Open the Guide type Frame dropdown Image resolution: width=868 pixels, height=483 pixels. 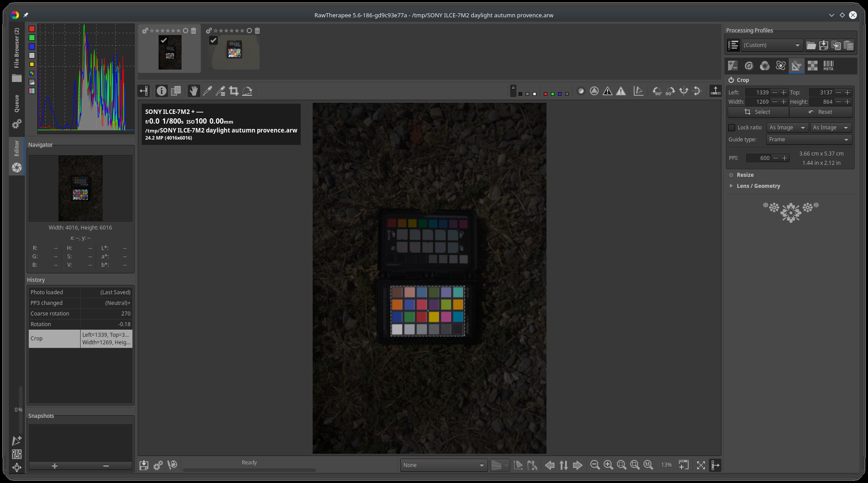coord(809,140)
